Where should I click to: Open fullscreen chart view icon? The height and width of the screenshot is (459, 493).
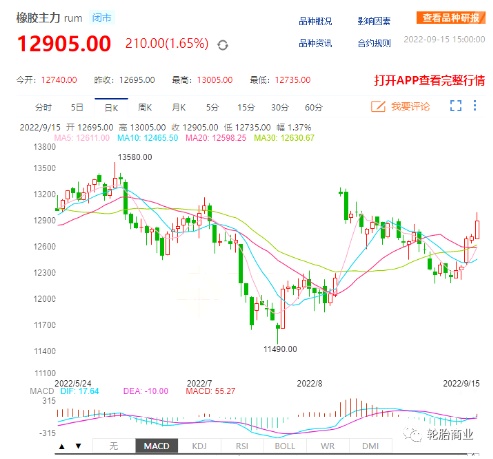pos(456,106)
